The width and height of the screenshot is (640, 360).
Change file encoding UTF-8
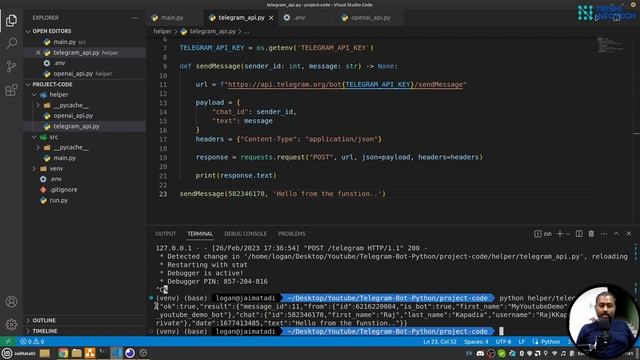coord(503,342)
